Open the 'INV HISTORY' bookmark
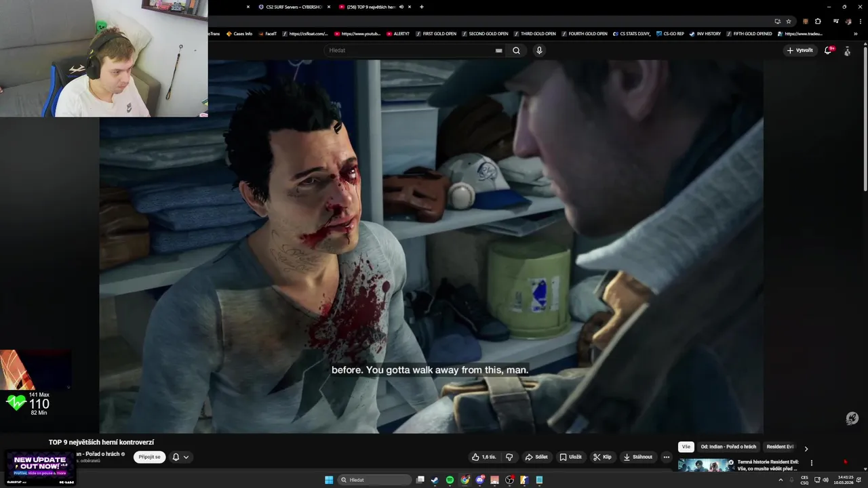The image size is (868, 488). [x=705, y=33]
